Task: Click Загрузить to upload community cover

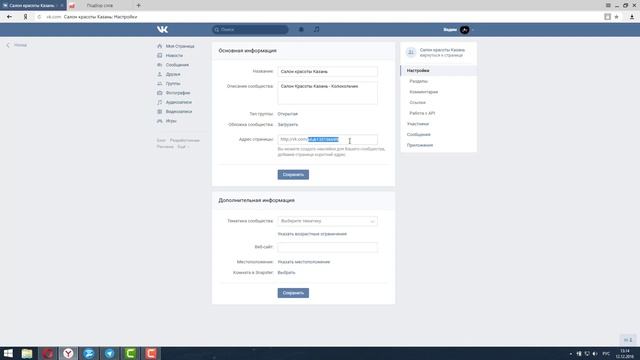Action: click(x=288, y=124)
